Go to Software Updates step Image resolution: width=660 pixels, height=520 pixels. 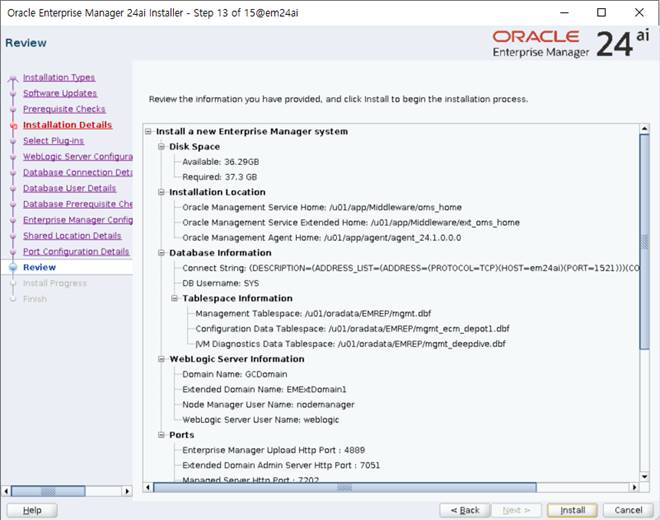click(60, 93)
